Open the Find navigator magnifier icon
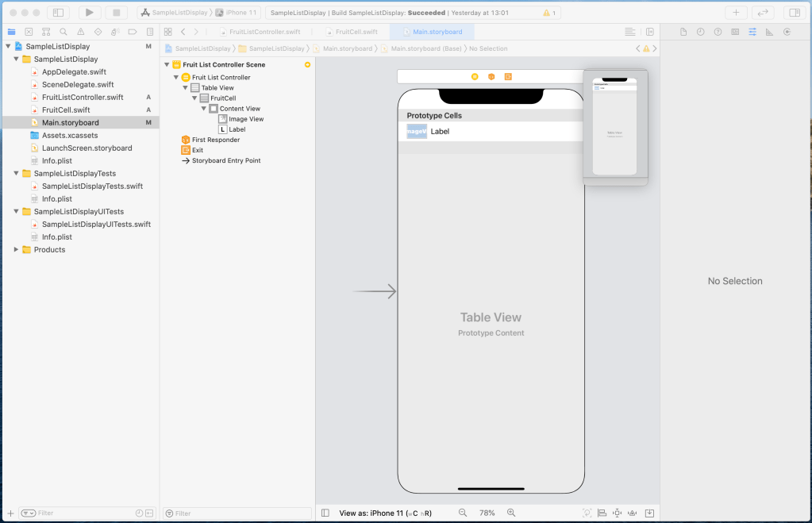 tap(63, 32)
